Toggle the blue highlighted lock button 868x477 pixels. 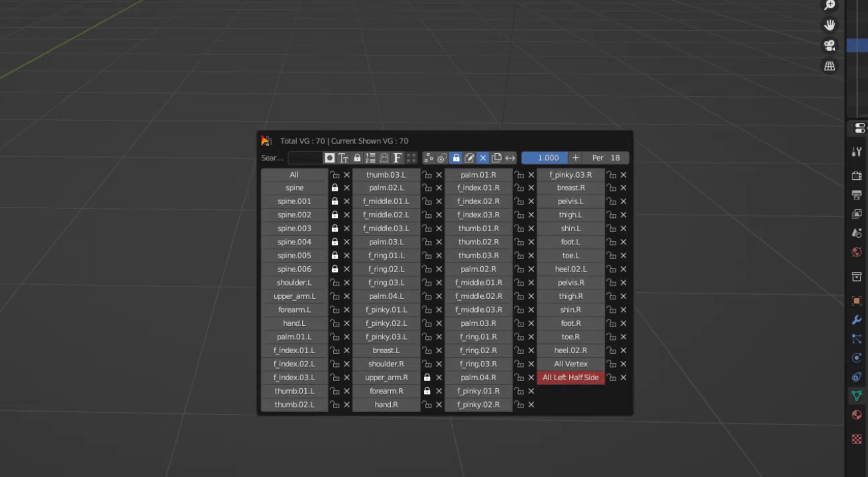tap(456, 158)
